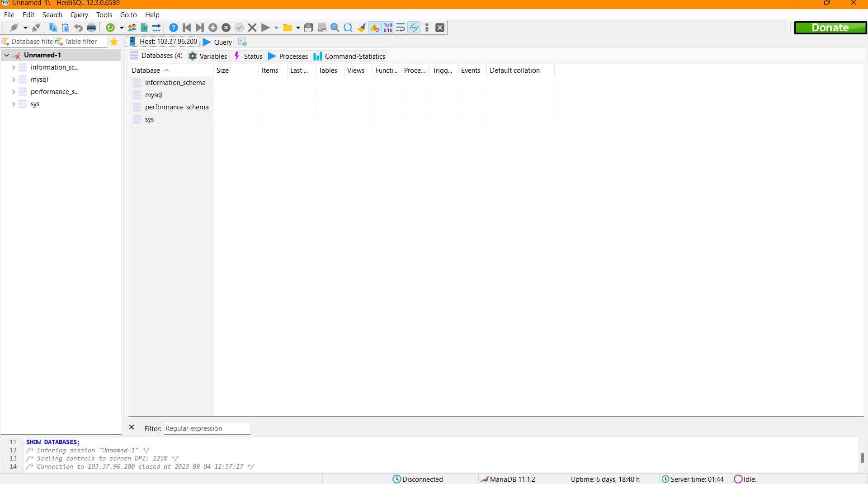Open the Search menu
This screenshot has width=868, height=484.
(x=52, y=15)
